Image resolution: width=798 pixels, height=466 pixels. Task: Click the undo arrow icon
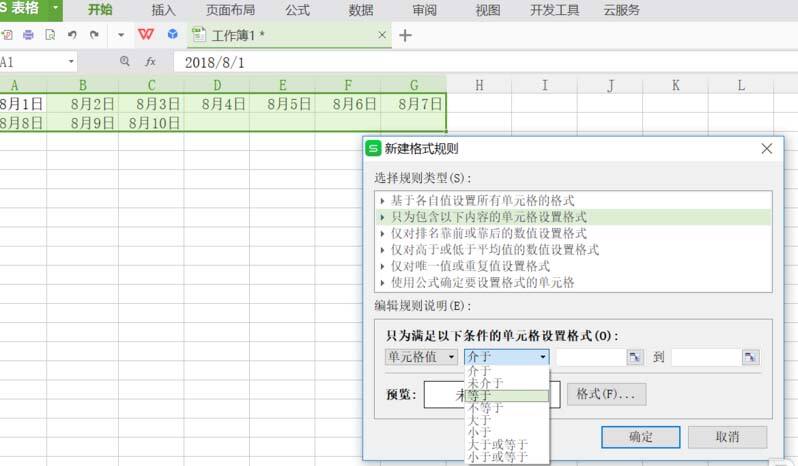pyautogui.click(x=72, y=35)
